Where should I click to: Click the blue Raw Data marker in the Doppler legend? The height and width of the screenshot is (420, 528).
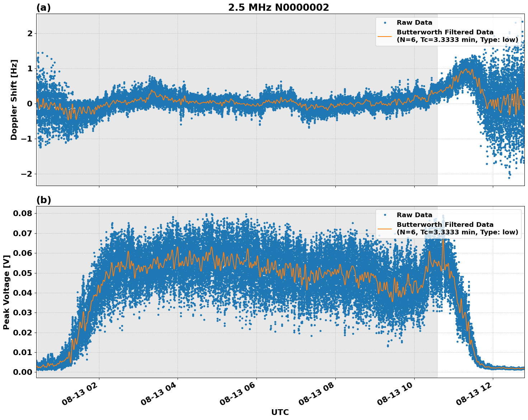coord(385,23)
